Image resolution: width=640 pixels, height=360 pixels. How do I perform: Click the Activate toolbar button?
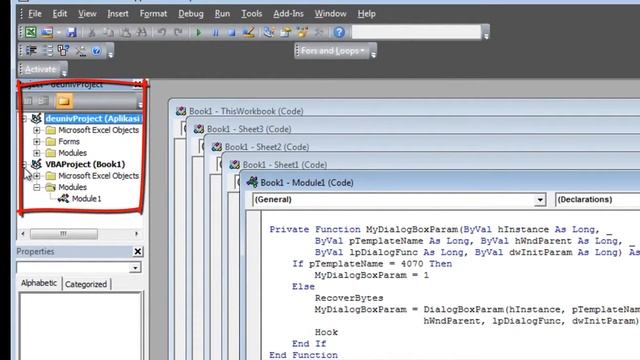[40, 69]
